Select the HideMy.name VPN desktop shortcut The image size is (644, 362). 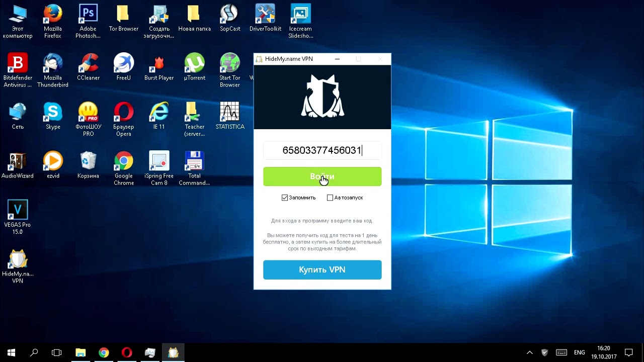[18, 266]
